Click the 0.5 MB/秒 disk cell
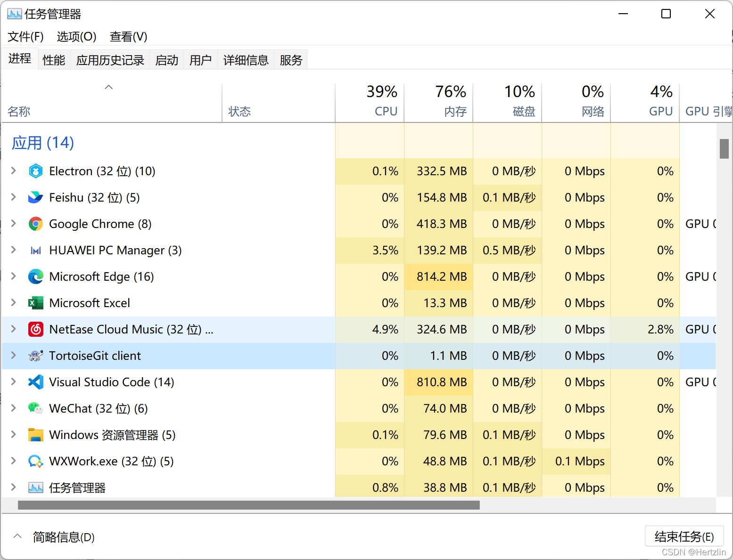733x560 pixels. pyautogui.click(x=508, y=250)
